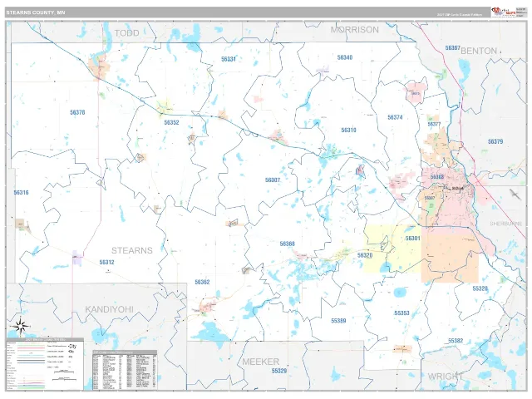
Task: Click ZIP code label 56377
Action: tap(434, 125)
